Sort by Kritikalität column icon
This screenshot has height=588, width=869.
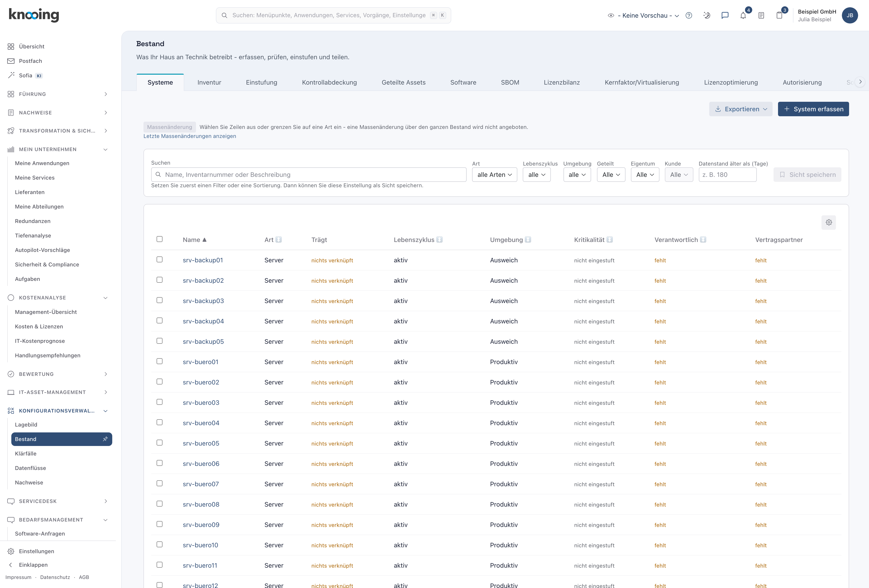(x=609, y=239)
